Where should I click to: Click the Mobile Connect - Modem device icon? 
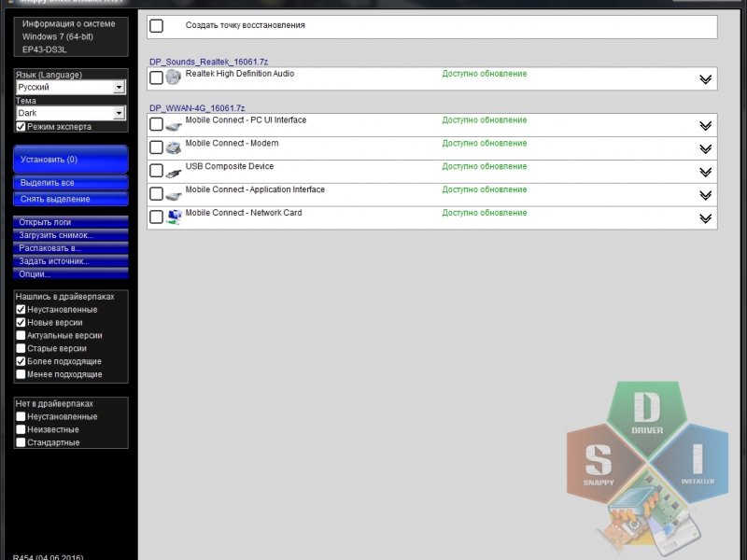pyautogui.click(x=174, y=148)
